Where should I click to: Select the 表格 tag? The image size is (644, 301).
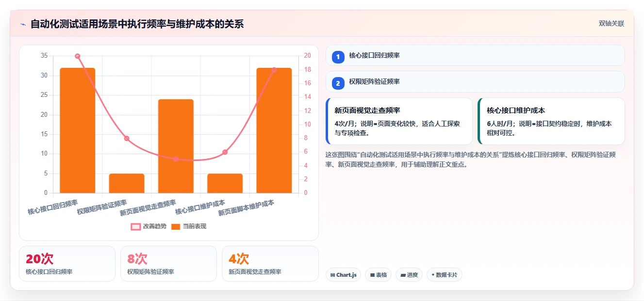click(x=379, y=275)
